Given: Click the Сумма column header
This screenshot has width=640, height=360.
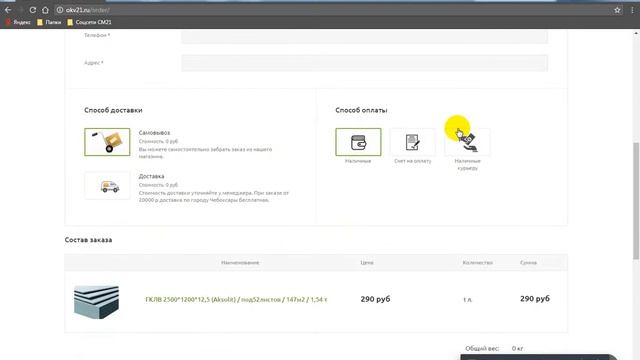Looking at the screenshot, I should coord(528,262).
